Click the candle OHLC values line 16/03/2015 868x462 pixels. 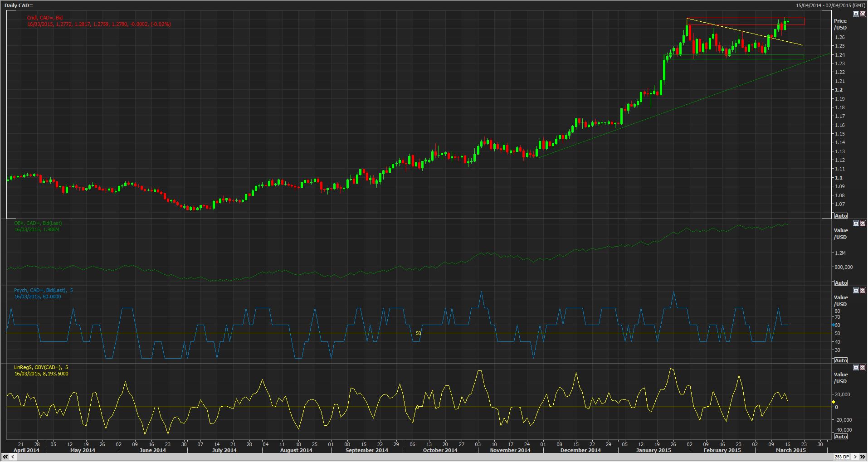point(99,24)
